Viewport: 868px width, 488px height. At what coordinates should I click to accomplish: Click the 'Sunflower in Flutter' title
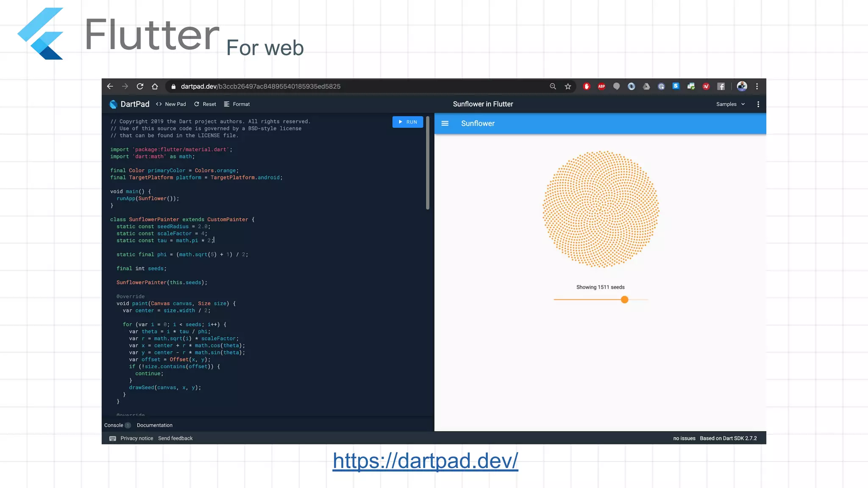pyautogui.click(x=483, y=104)
